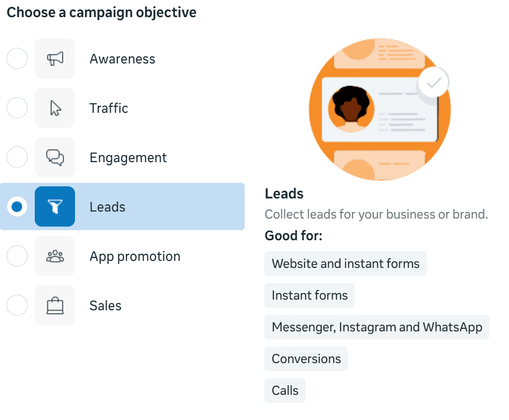Click the Engagement chat bubbles icon

[55, 158]
